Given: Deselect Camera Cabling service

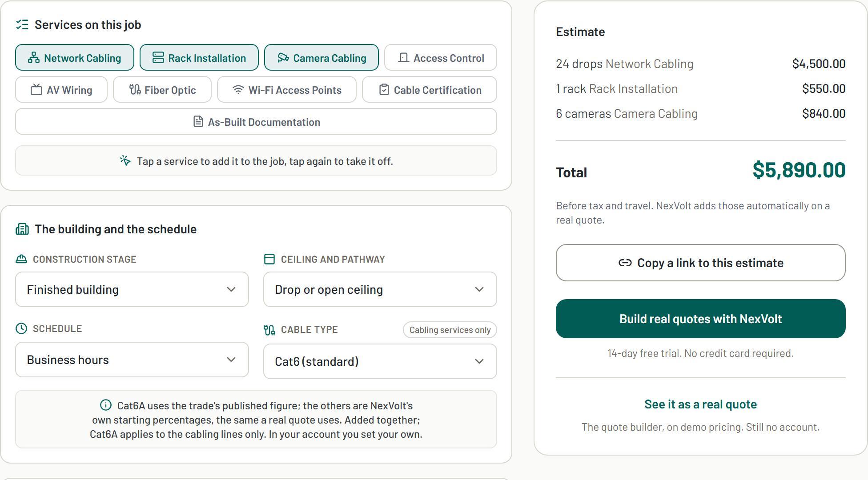Looking at the screenshot, I should (x=321, y=57).
